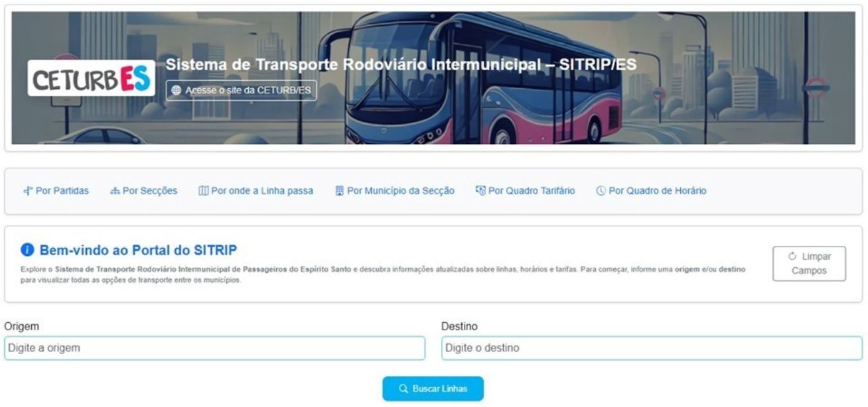The image size is (868, 407).
Task: Open the Por Quadro de Horário tab
Action: (x=651, y=191)
